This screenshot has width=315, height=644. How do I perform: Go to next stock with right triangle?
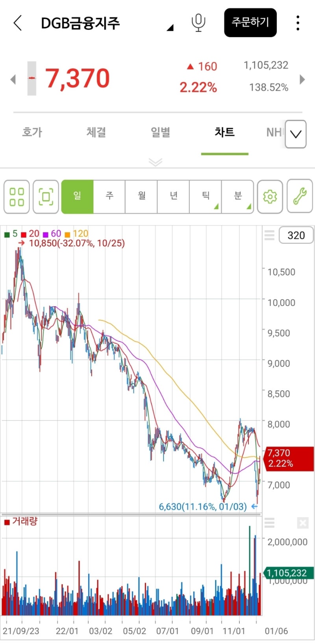coord(302,79)
